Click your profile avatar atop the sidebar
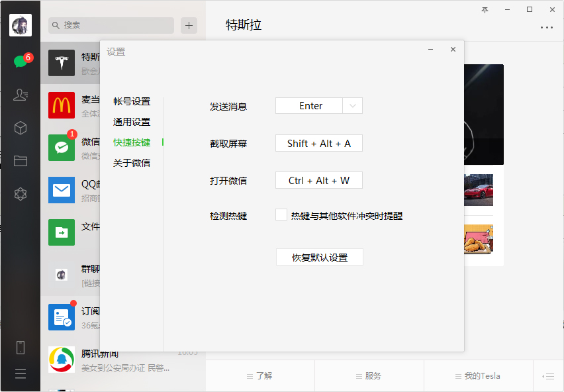Image resolution: width=564 pixels, height=392 pixels. click(20, 25)
